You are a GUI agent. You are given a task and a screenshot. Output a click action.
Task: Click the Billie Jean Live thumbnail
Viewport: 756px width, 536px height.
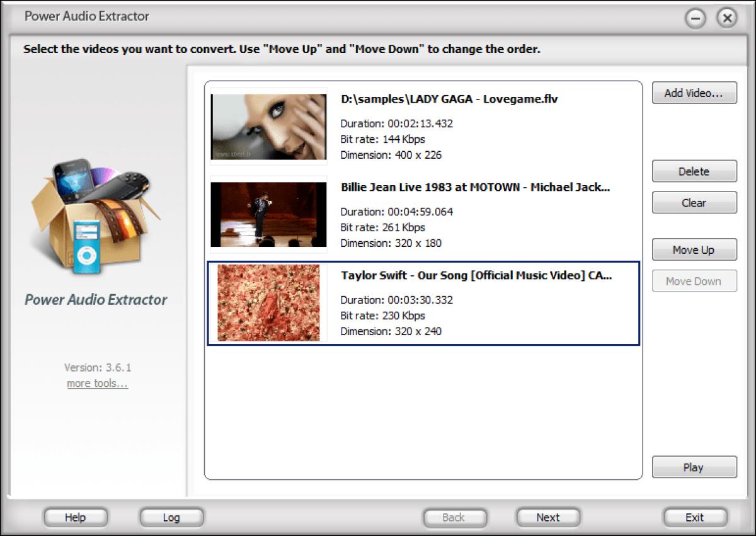click(x=268, y=214)
